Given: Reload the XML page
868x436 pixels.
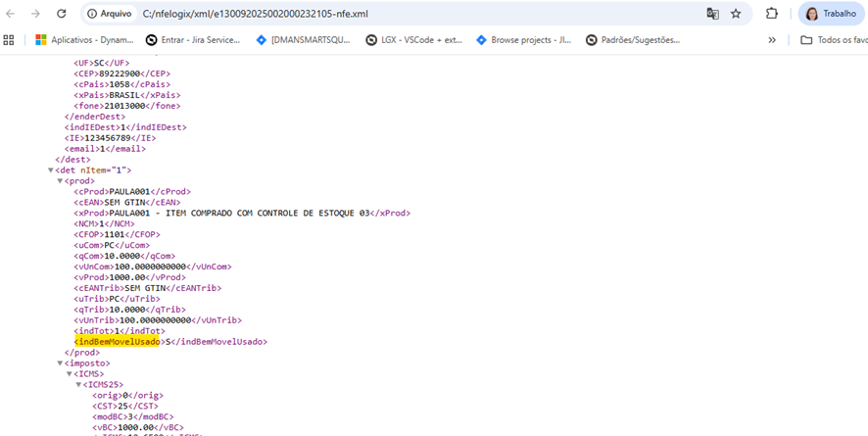Looking at the screenshot, I should tap(62, 14).
